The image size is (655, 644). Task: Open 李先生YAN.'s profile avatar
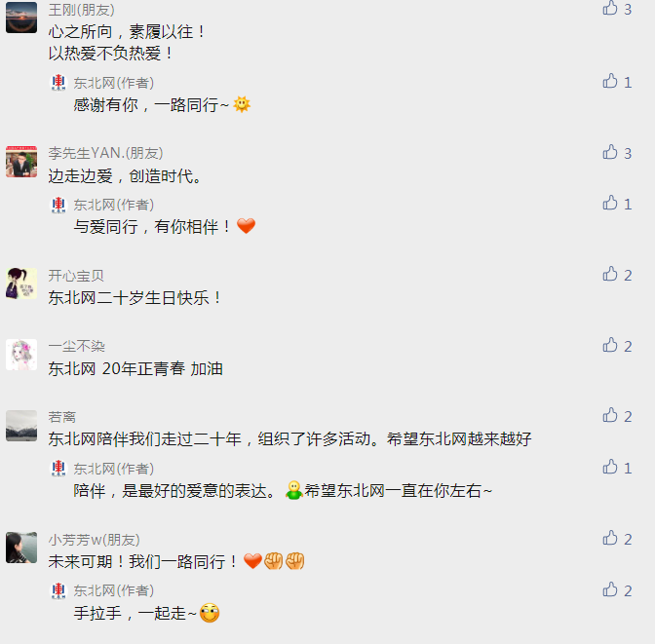tap(21, 162)
